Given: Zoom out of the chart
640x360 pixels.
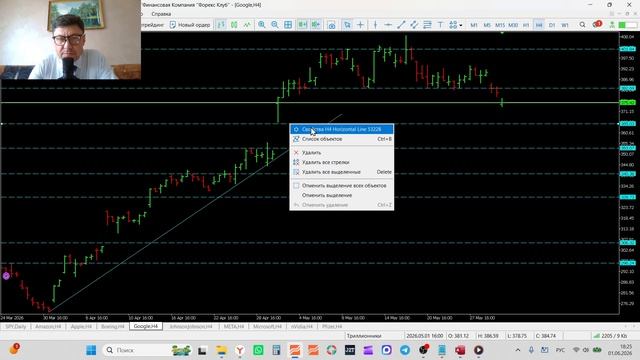Looking at the screenshot, I should tap(275, 25).
